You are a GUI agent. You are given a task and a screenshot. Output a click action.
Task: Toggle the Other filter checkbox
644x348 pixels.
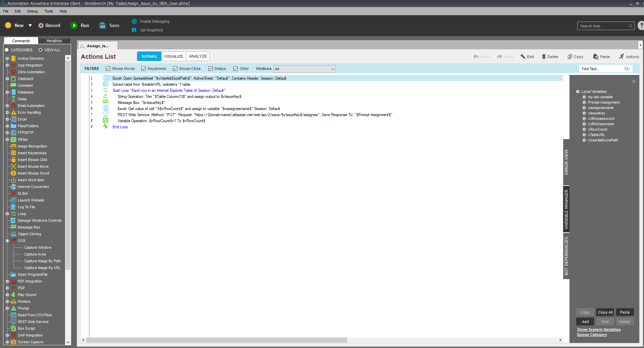[x=236, y=69]
